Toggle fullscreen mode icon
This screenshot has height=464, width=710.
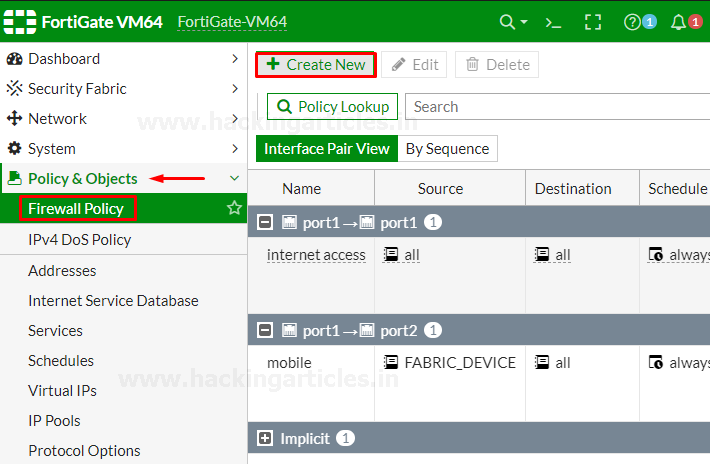[593, 22]
